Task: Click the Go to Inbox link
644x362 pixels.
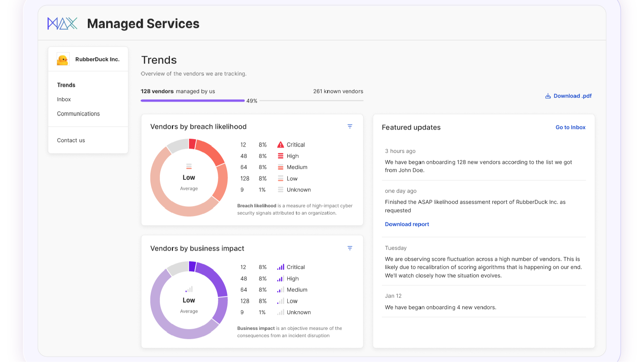Action: (x=570, y=127)
